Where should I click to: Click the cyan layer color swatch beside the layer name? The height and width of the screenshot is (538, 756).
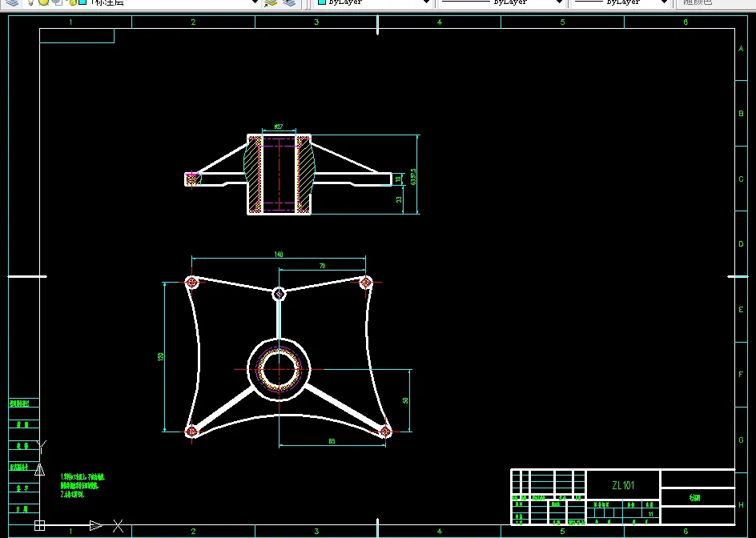[x=82, y=2]
